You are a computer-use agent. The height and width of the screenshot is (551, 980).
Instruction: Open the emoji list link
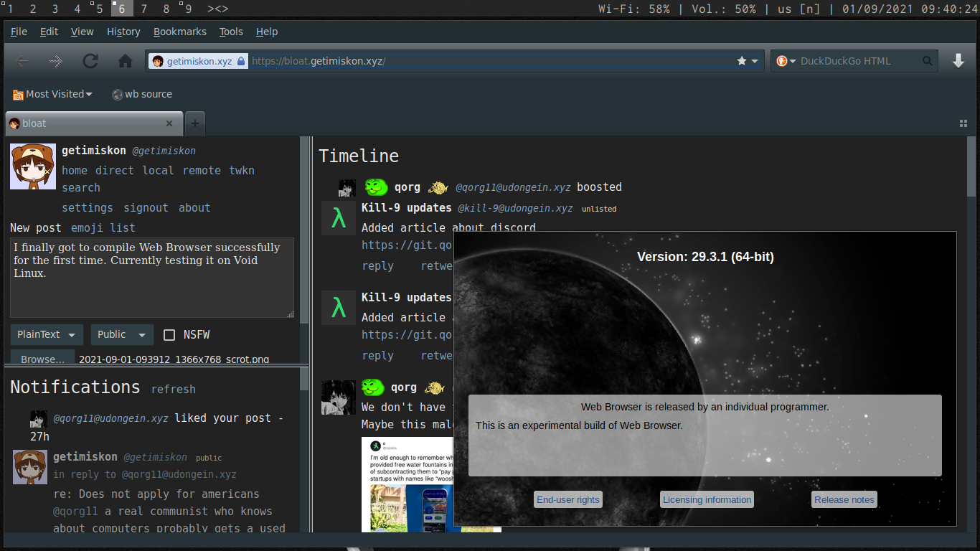pos(103,228)
